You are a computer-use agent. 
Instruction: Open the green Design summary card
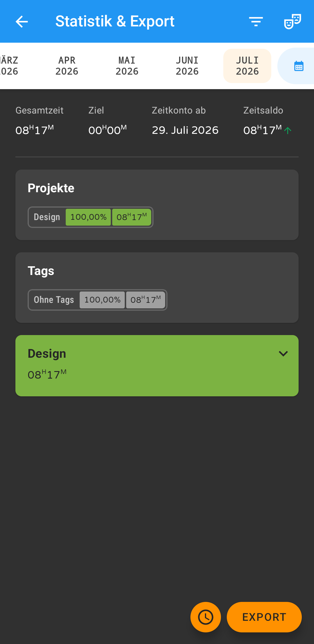(x=157, y=366)
